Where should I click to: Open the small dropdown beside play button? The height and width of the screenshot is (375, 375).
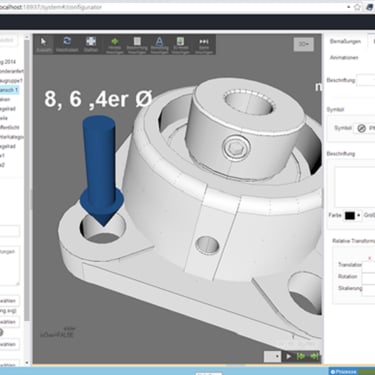[x=272, y=356]
